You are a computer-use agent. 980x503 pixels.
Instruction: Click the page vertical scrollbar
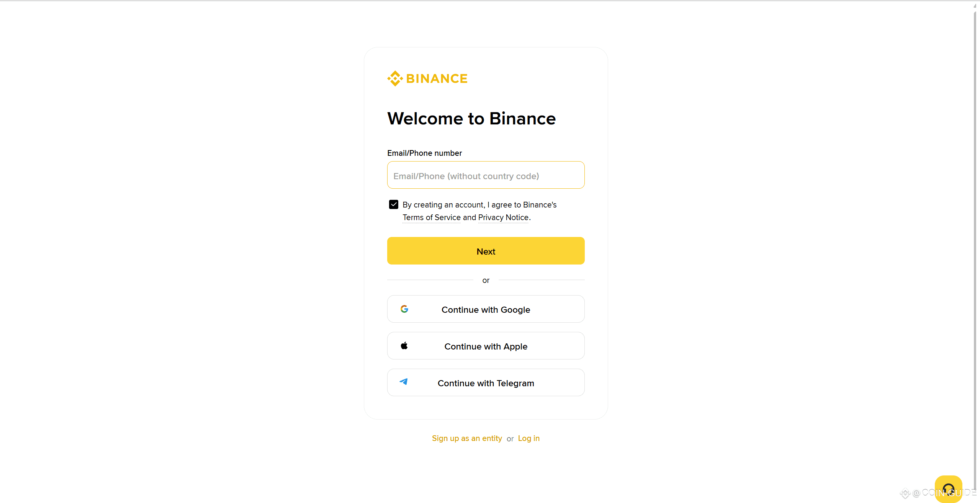tap(976, 245)
